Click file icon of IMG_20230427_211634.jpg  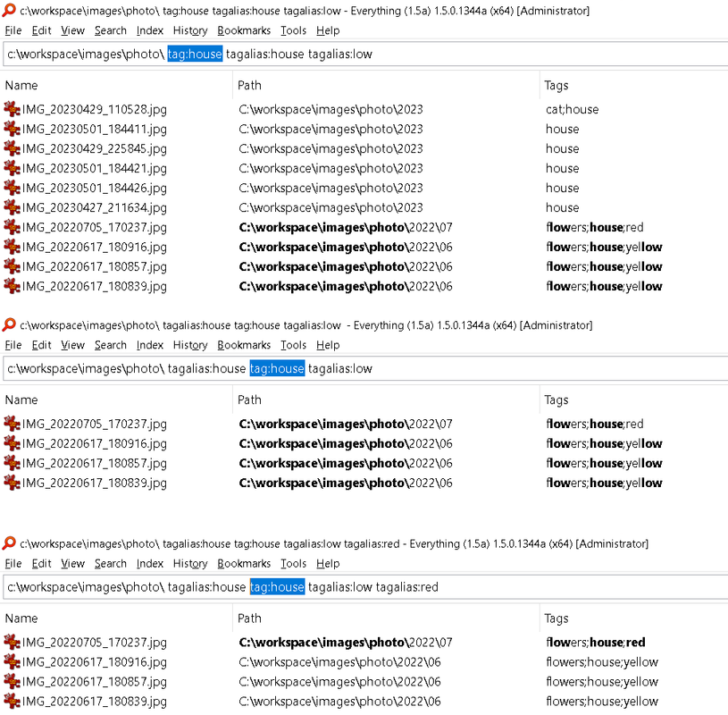(12, 207)
